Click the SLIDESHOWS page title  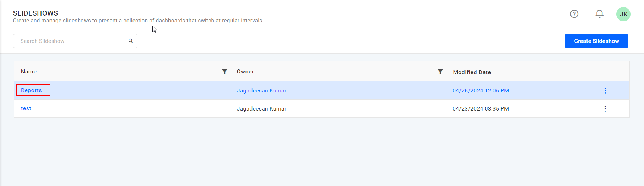tap(36, 13)
